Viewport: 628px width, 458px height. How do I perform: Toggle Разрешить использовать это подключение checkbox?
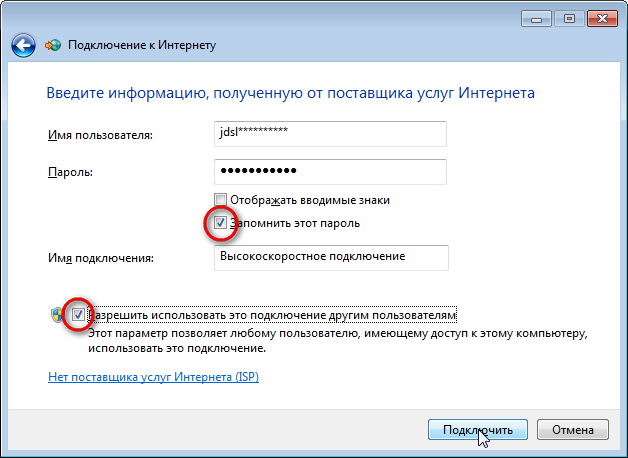click(78, 315)
